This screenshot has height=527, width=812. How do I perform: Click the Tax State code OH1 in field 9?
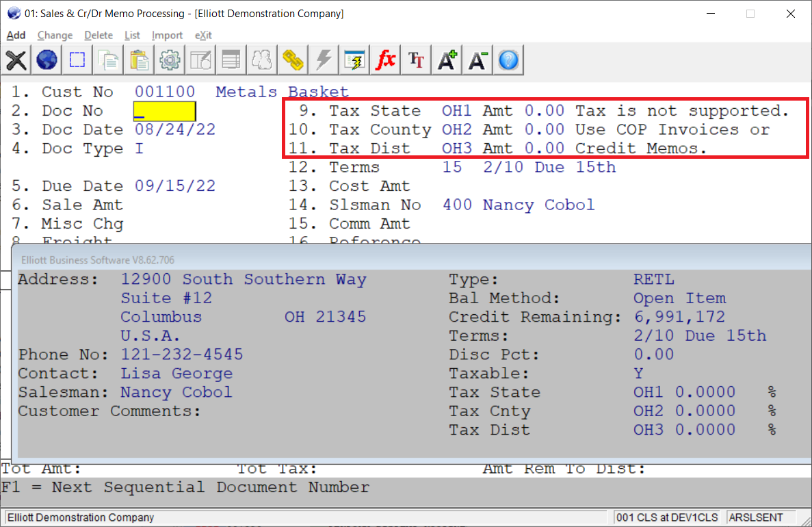pyautogui.click(x=457, y=111)
